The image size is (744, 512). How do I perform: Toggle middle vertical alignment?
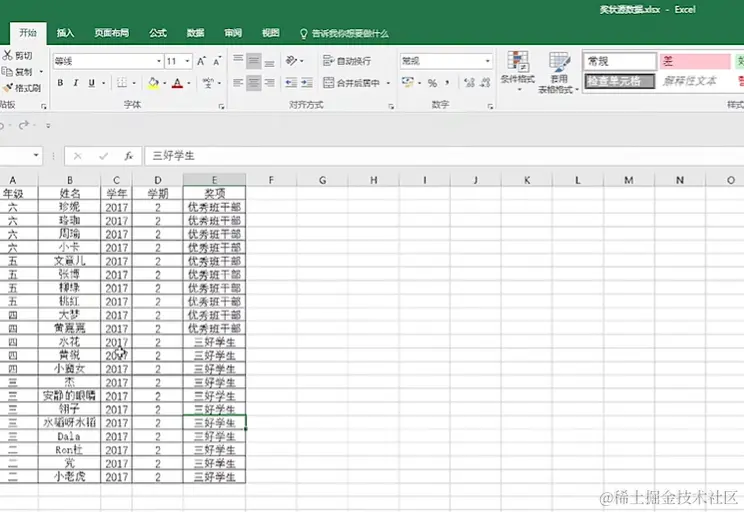pyautogui.click(x=254, y=61)
